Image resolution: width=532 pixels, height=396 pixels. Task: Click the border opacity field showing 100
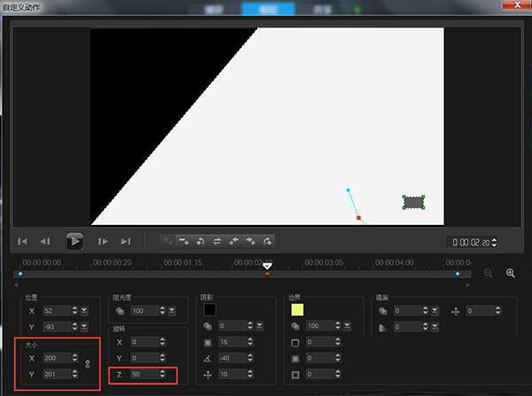click(320, 326)
